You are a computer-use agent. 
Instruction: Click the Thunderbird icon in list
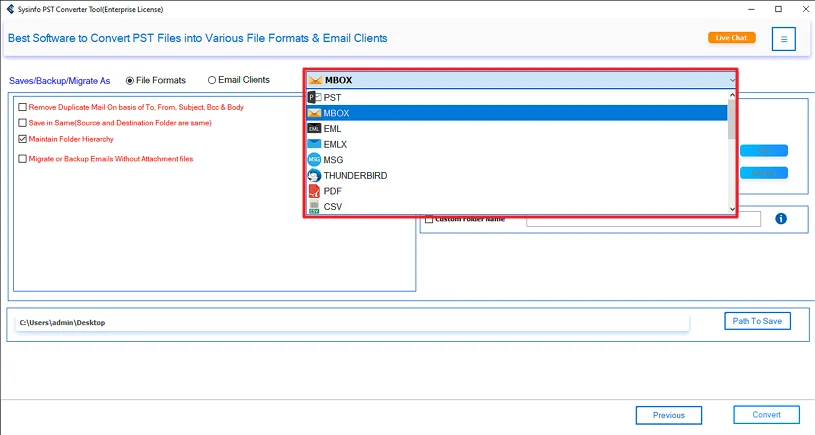(x=314, y=175)
